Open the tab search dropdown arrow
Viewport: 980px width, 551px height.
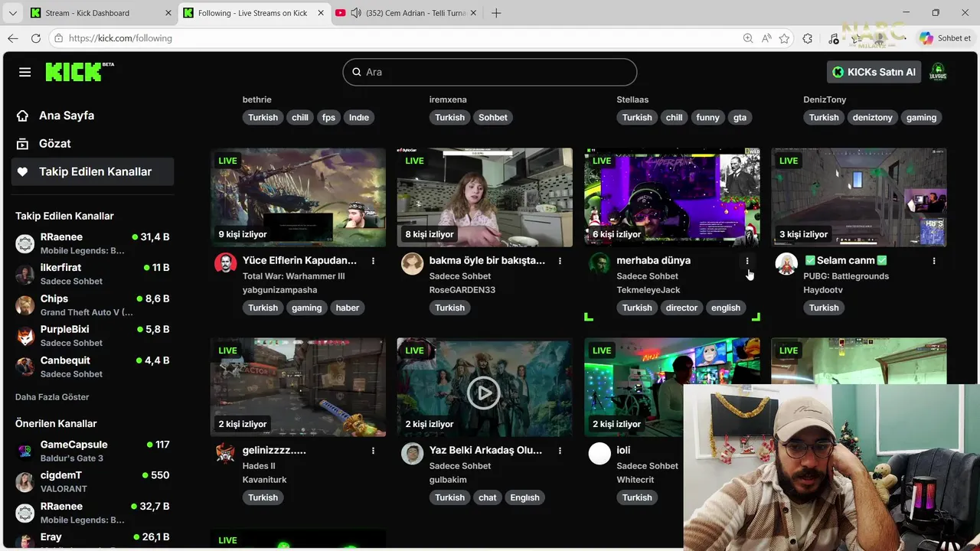tap(12, 13)
